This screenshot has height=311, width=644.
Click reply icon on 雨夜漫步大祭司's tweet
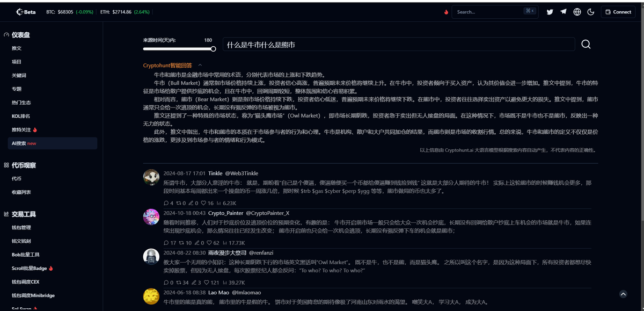click(166, 283)
